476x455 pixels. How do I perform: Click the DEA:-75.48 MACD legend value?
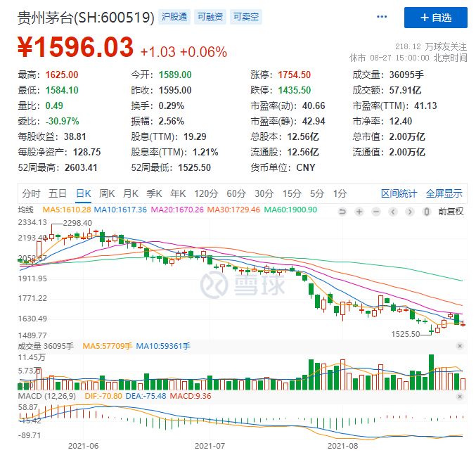146,396
